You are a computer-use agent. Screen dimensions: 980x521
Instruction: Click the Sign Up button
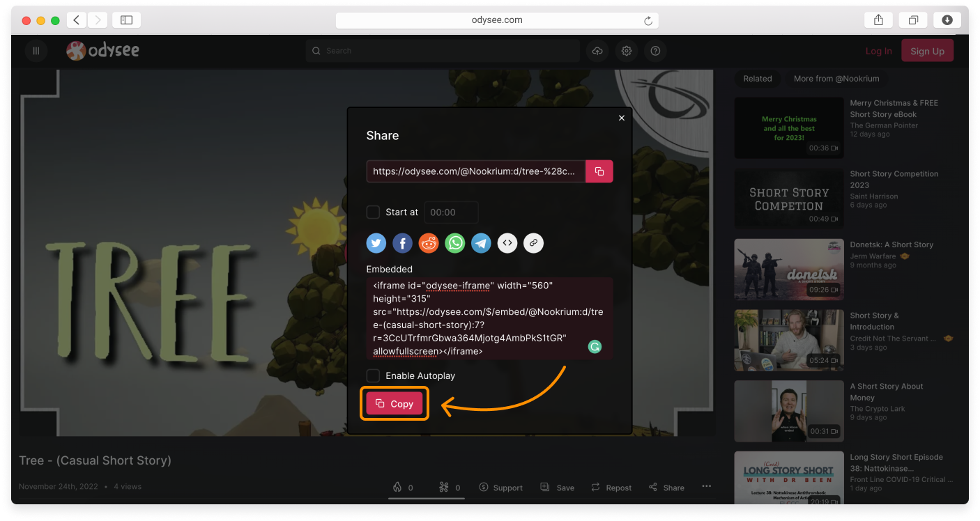pos(927,50)
